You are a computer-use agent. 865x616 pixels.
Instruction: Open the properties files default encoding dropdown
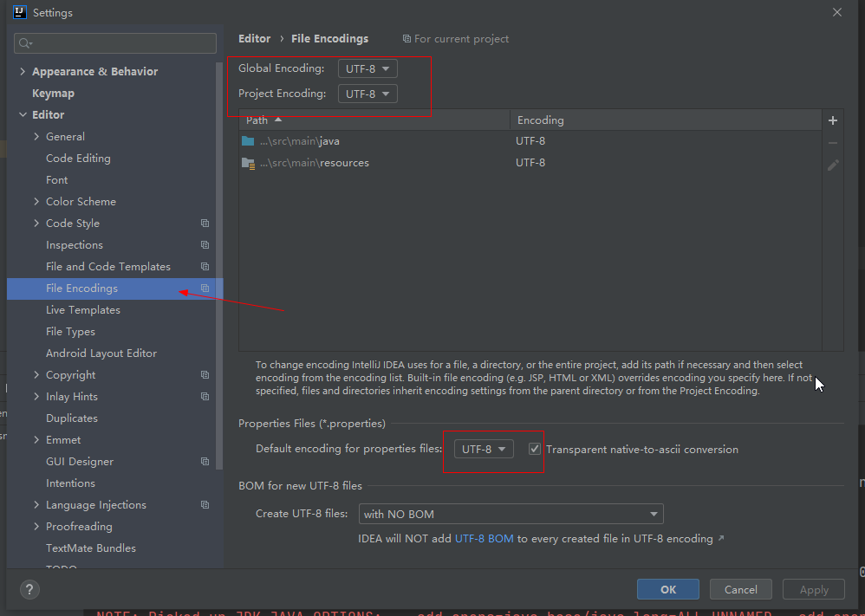[483, 449]
